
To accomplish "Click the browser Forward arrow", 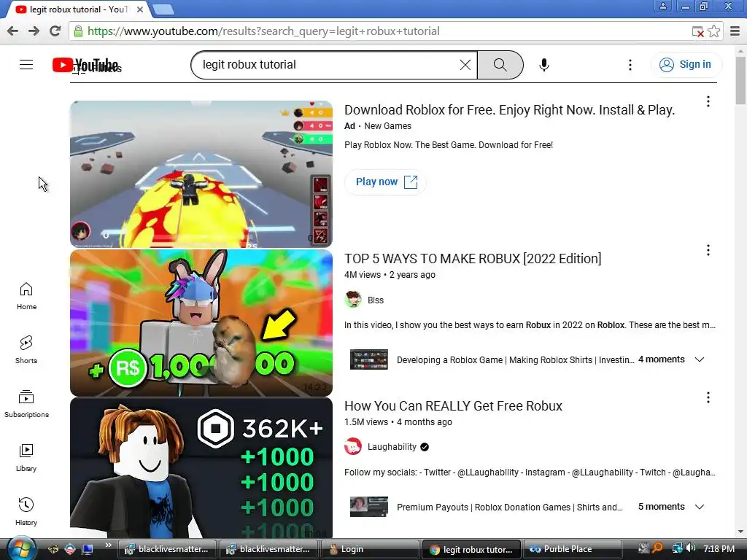I will 34,31.
